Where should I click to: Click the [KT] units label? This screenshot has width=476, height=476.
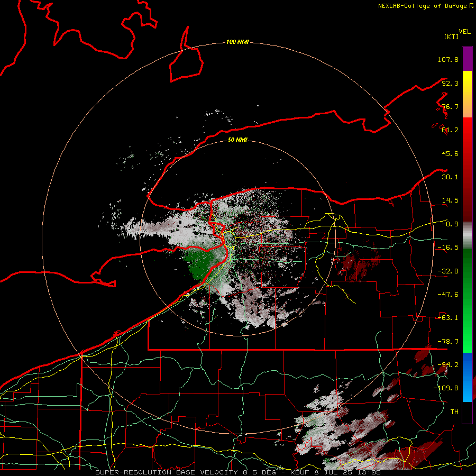point(451,36)
